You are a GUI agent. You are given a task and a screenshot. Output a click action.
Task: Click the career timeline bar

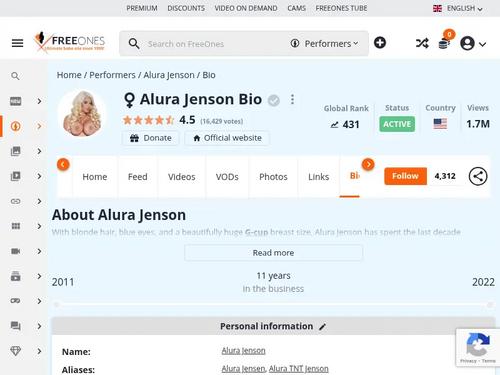273,305
